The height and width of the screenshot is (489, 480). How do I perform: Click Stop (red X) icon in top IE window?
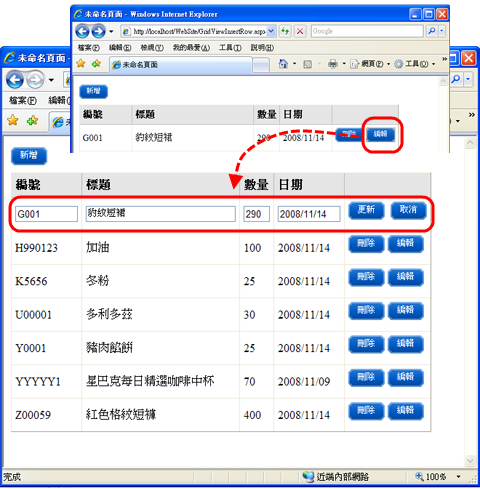[300, 31]
